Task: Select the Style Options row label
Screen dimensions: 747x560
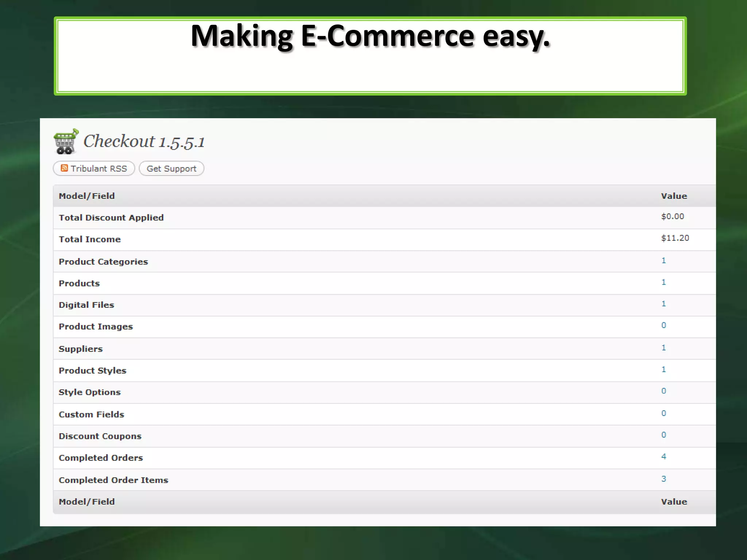Action: point(90,392)
